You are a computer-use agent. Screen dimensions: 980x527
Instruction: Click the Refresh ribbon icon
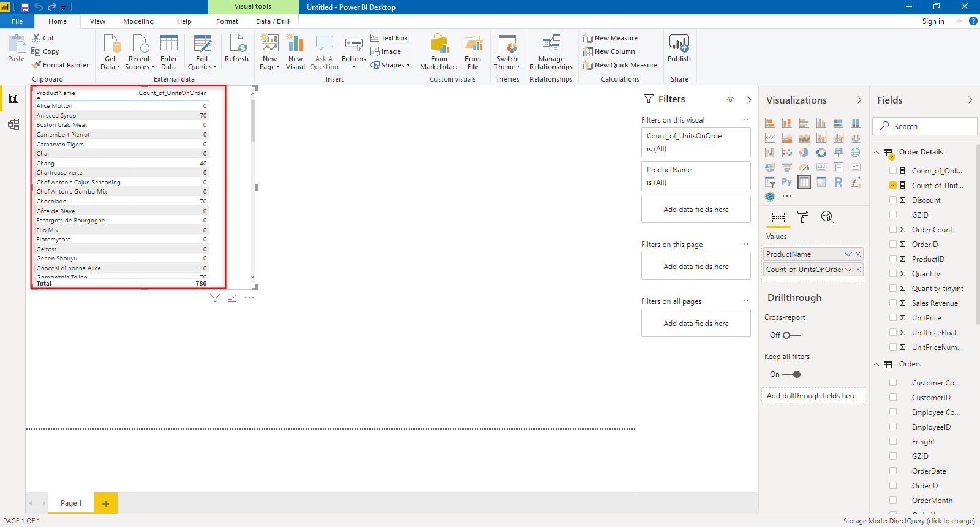[236, 48]
